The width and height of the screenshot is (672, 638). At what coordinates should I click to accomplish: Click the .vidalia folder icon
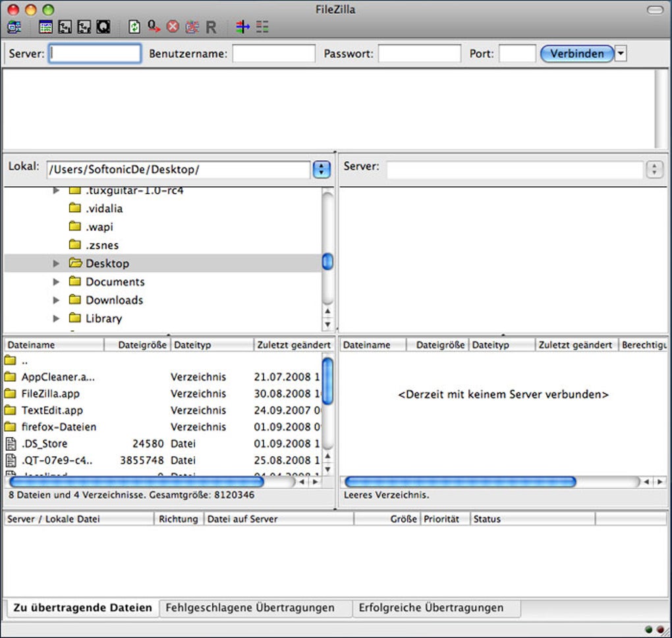pos(75,208)
